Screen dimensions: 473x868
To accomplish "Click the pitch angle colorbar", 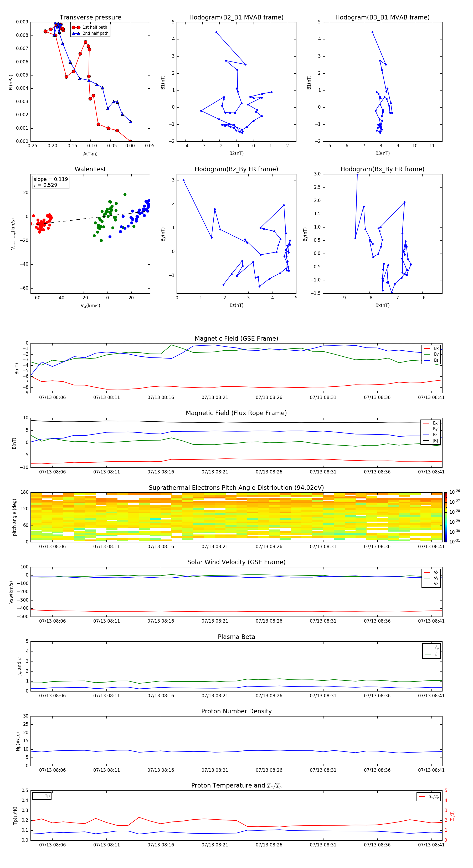I will click(445, 517).
